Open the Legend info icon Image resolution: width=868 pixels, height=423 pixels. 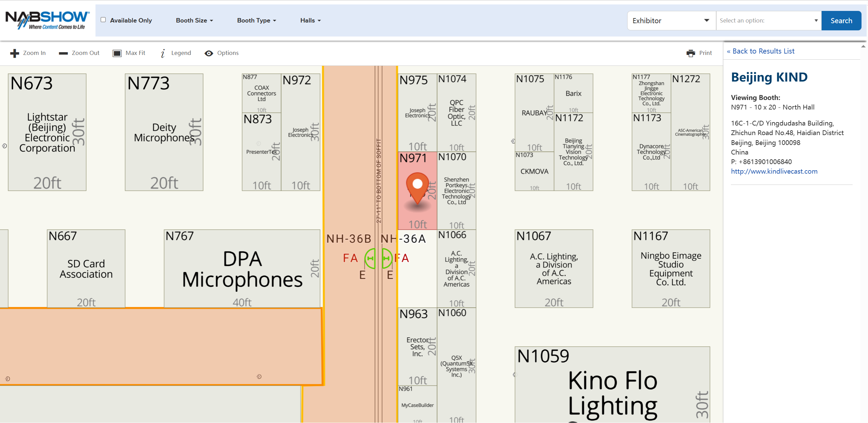163,53
